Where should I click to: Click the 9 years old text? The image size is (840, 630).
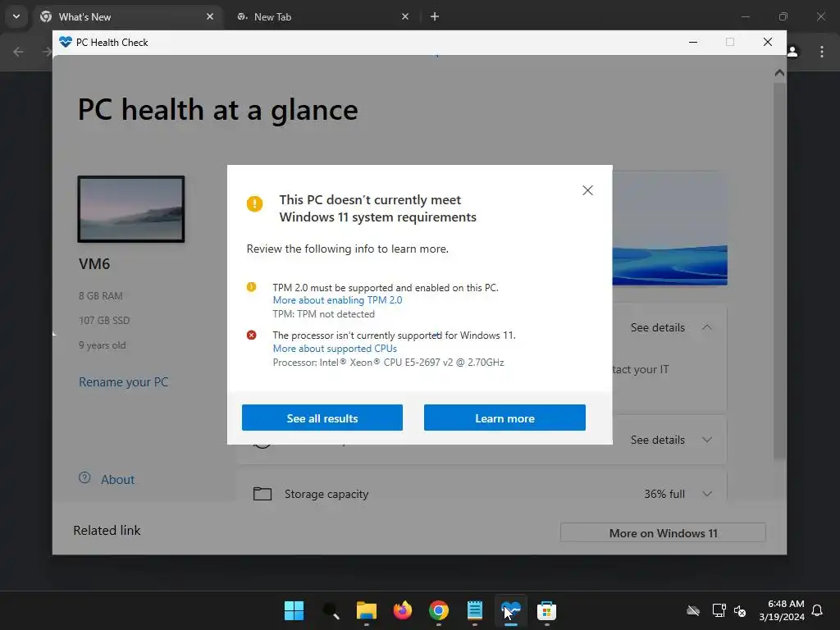point(103,345)
